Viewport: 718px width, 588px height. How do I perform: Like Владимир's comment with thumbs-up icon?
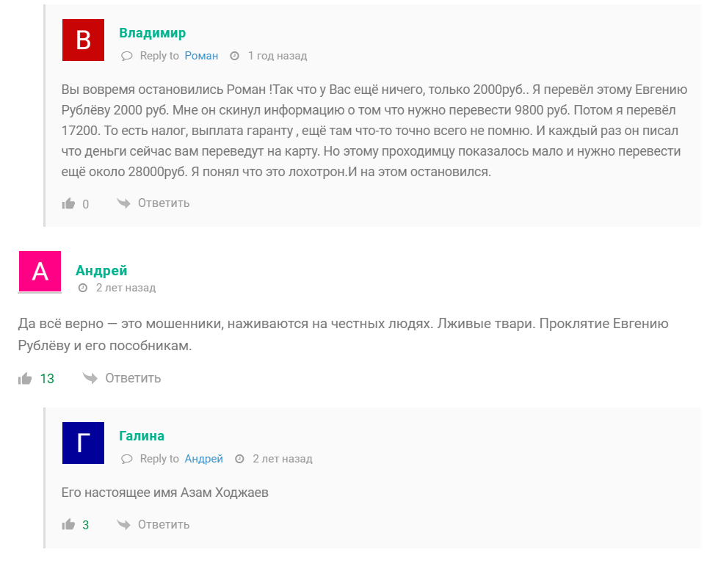click(x=68, y=203)
